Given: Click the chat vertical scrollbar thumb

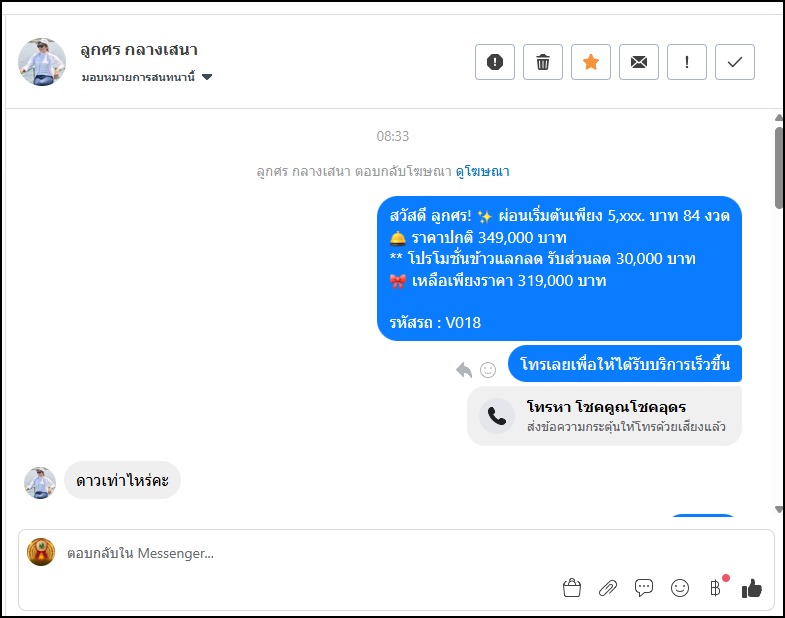Looking at the screenshot, I should (x=779, y=168).
